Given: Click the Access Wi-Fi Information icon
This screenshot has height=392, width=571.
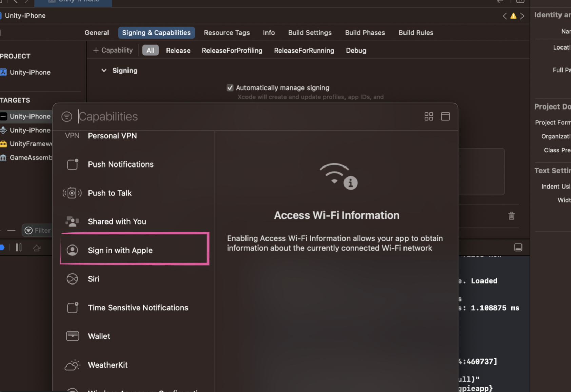Looking at the screenshot, I should click(x=338, y=176).
